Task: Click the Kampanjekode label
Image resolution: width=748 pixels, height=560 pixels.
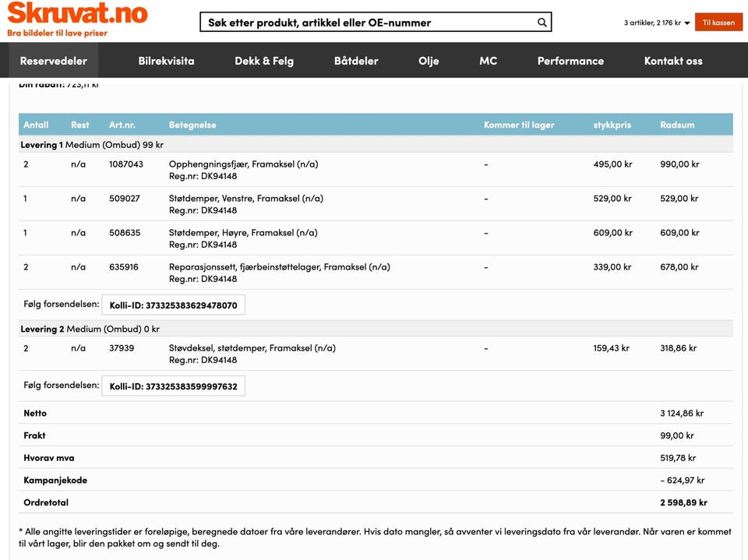Action: [55, 481]
